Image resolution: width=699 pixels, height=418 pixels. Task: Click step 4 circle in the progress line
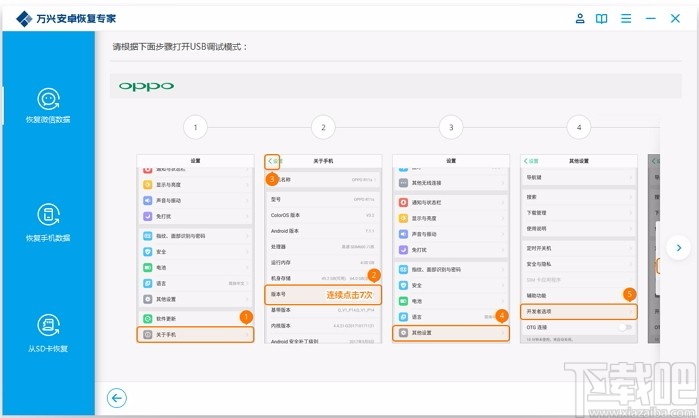579,127
